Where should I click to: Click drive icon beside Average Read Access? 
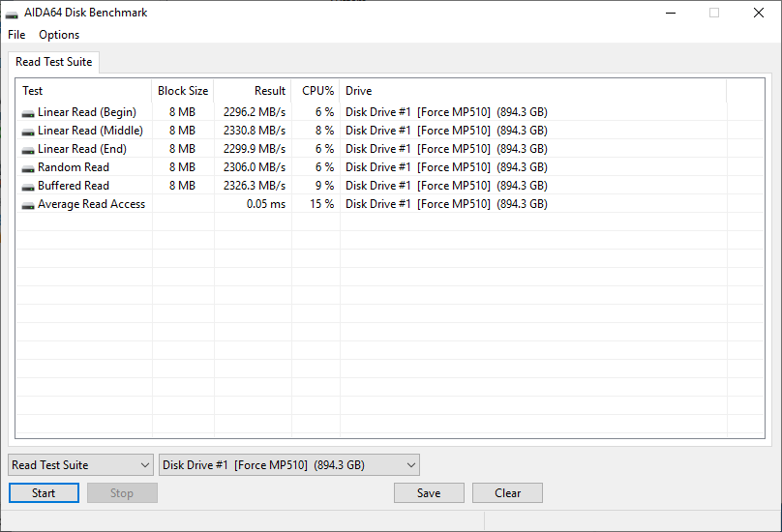28,205
